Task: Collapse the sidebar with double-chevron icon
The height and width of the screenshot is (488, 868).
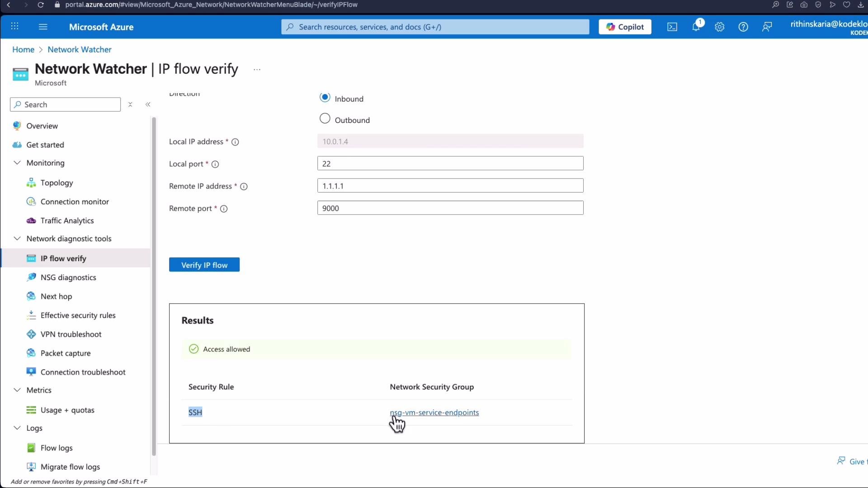Action: (x=148, y=104)
